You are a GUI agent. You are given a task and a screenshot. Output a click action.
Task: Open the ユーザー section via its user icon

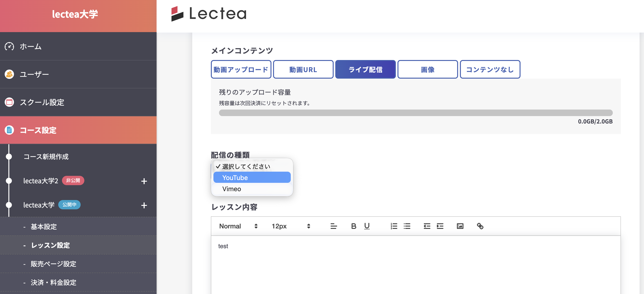point(9,74)
